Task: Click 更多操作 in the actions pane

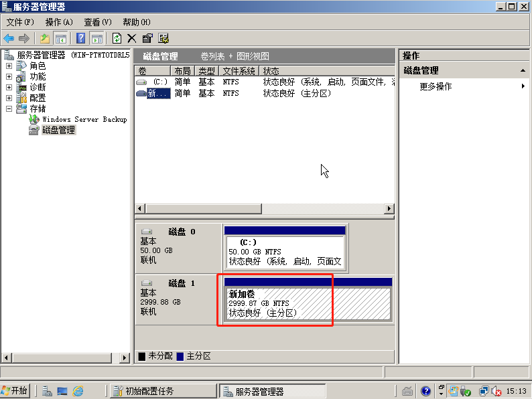Action: tap(436, 86)
